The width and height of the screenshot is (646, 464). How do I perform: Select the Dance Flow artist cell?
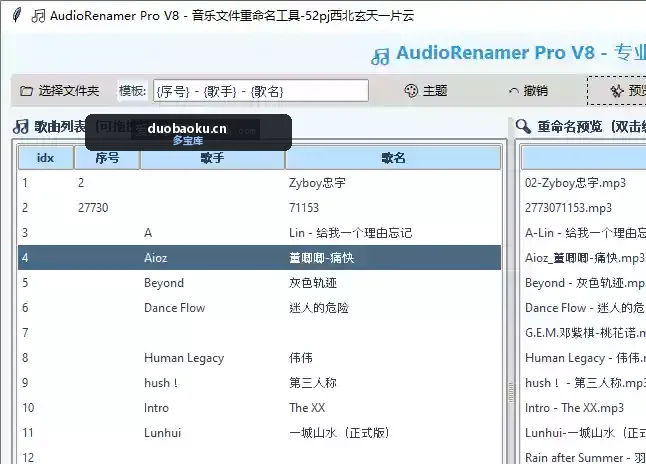174,308
